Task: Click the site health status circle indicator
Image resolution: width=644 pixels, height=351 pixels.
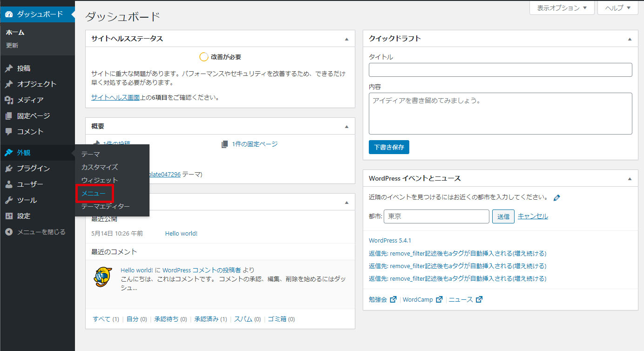Action: (x=203, y=57)
